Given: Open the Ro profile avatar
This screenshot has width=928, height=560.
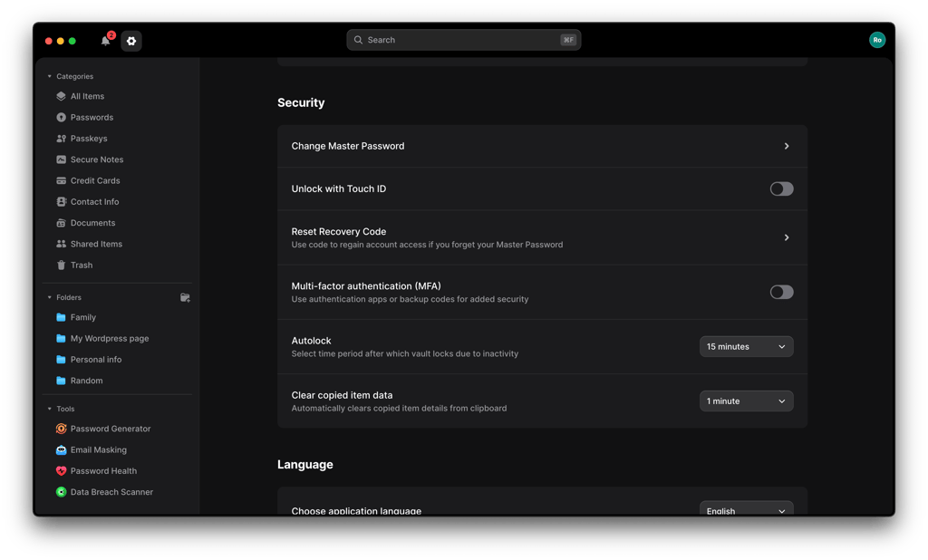Looking at the screenshot, I should (877, 40).
